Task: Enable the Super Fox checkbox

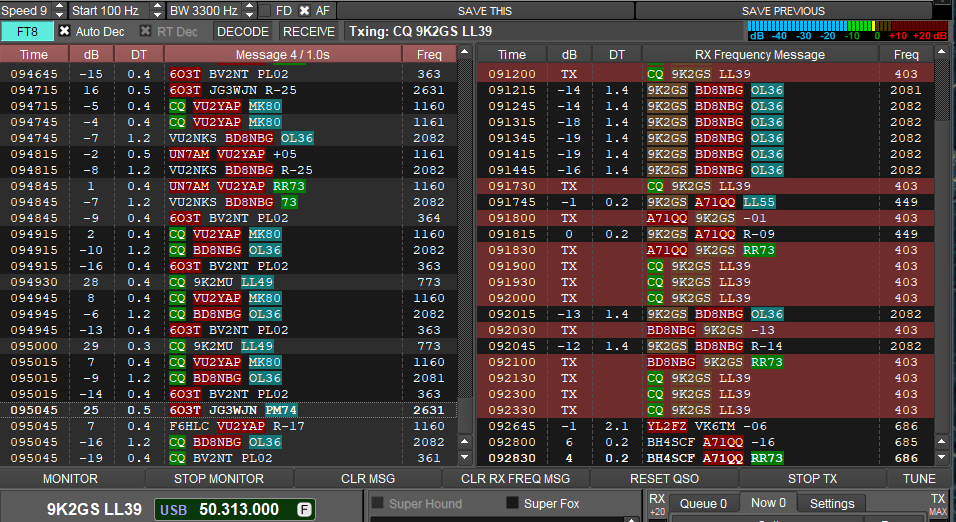Action: (x=512, y=503)
